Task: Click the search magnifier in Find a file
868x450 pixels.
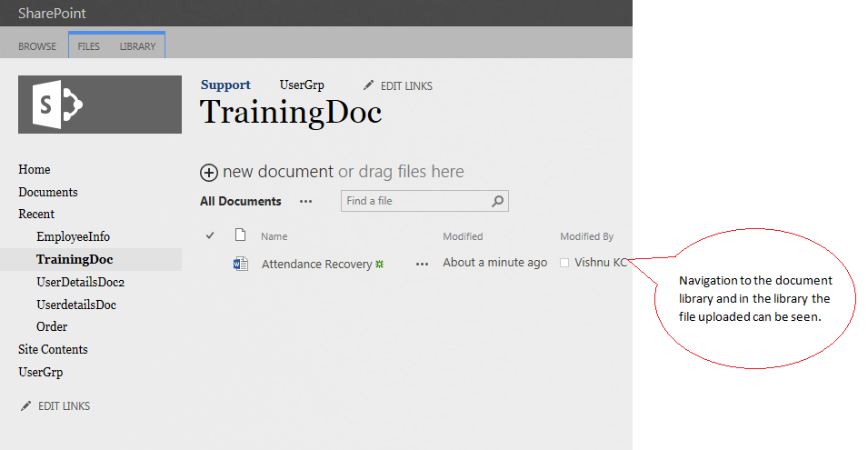Action: 498,201
